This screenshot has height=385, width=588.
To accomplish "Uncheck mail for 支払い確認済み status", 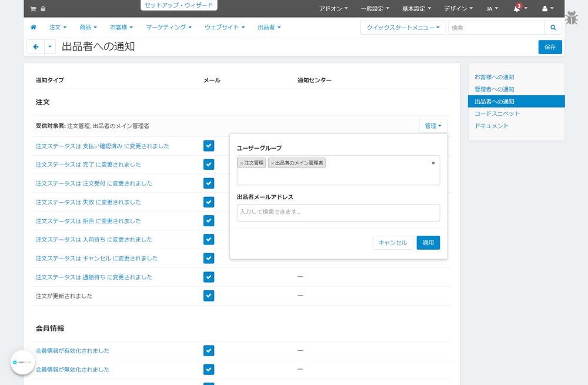I will tap(209, 146).
